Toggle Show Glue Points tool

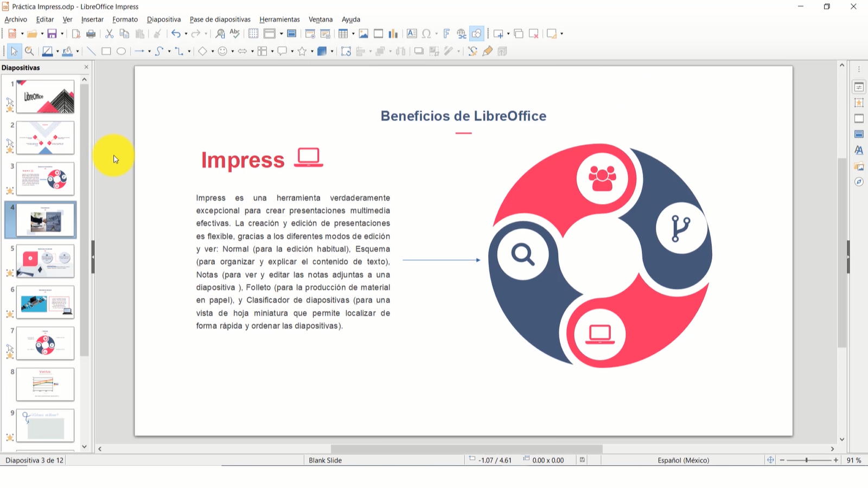click(488, 51)
